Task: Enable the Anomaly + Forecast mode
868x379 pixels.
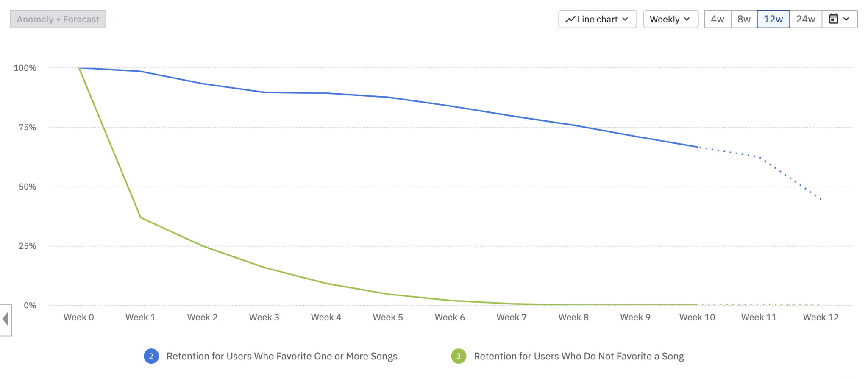Action: tap(57, 19)
